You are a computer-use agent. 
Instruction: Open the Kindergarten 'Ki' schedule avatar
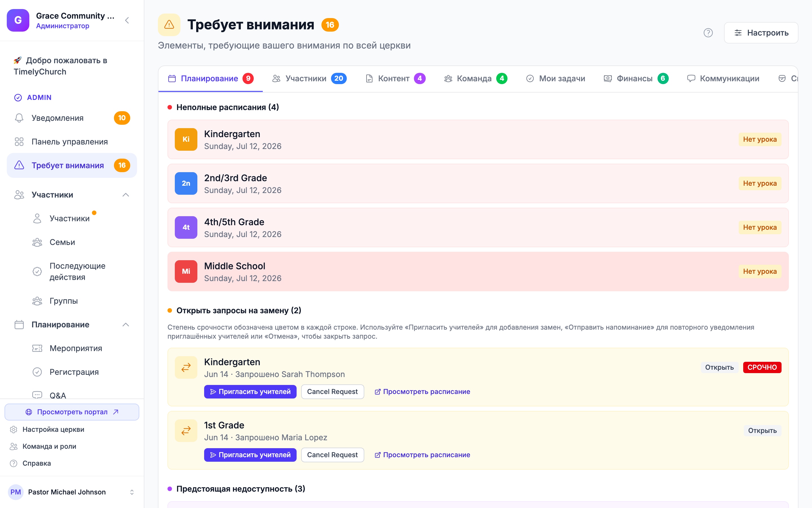click(x=186, y=139)
